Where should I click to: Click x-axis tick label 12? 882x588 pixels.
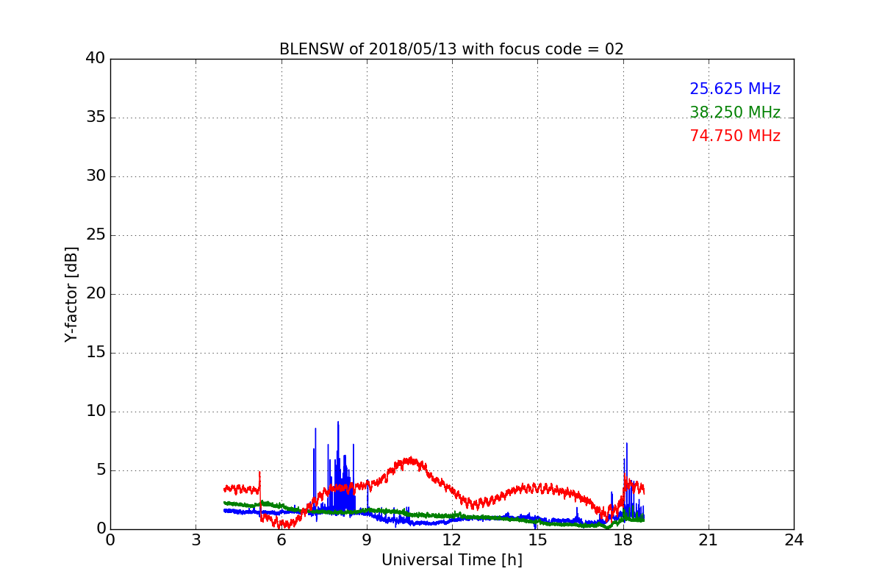pyautogui.click(x=452, y=540)
